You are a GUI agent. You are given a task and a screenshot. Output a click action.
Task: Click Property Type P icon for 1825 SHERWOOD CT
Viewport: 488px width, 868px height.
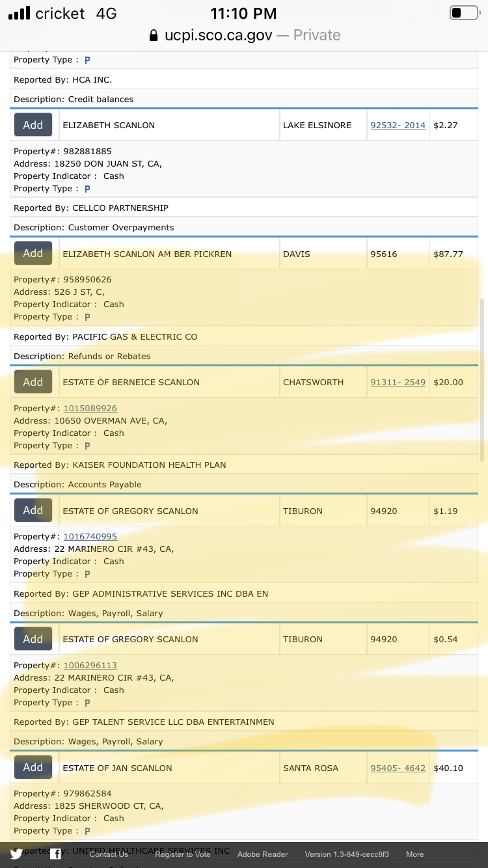(x=87, y=831)
